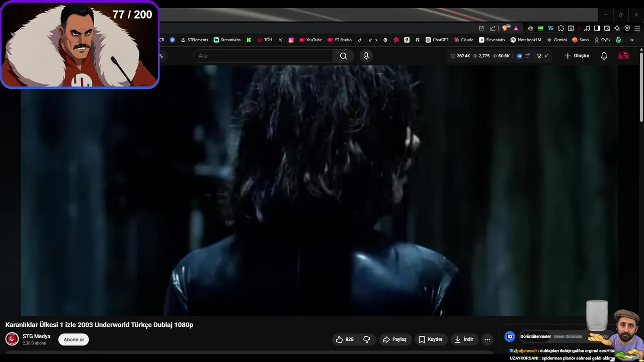Open the Brave wallet icon
This screenshot has height=362, width=644.
point(607,28)
